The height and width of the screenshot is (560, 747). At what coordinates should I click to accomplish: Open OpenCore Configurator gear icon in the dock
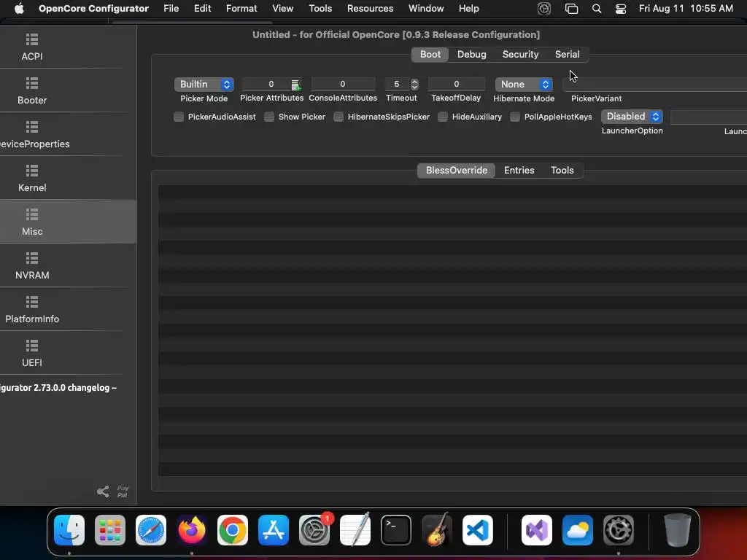click(619, 530)
